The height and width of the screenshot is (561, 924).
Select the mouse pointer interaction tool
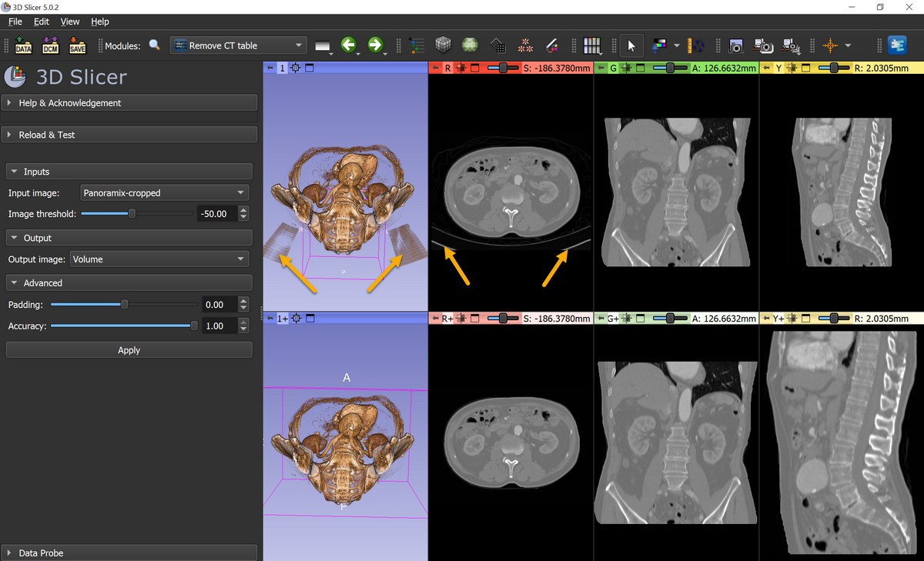click(x=631, y=45)
